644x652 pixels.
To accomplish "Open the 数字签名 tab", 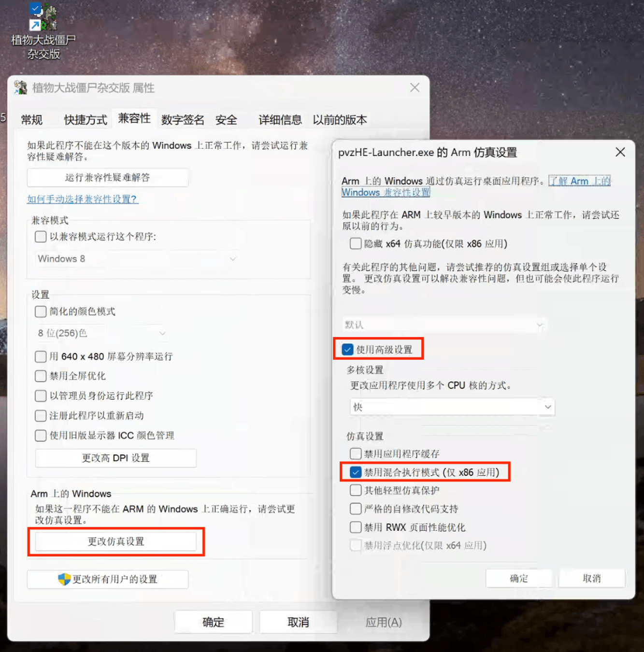I will point(183,120).
